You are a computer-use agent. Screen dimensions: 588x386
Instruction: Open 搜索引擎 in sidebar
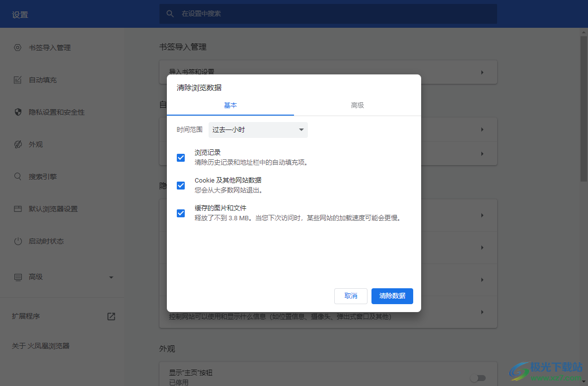(x=43, y=177)
